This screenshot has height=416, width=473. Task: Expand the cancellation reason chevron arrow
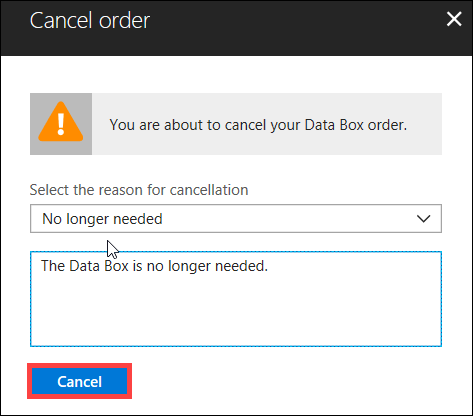tap(424, 219)
